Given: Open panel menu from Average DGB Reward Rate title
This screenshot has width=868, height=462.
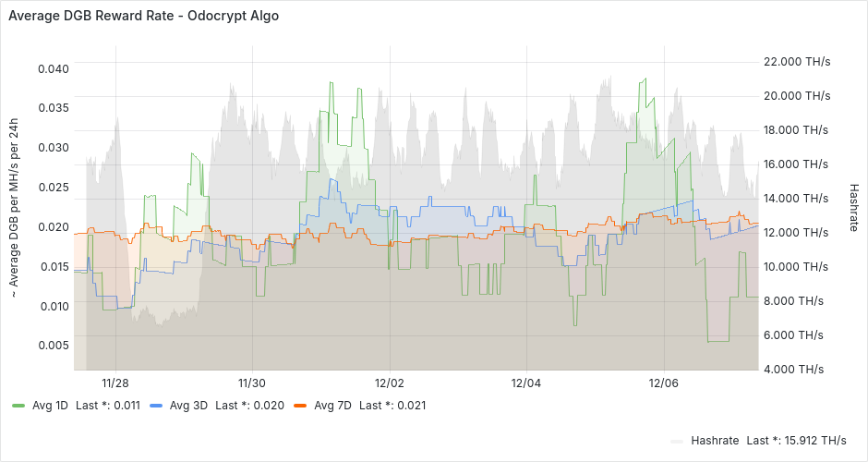Looking at the screenshot, I should 143,17.
